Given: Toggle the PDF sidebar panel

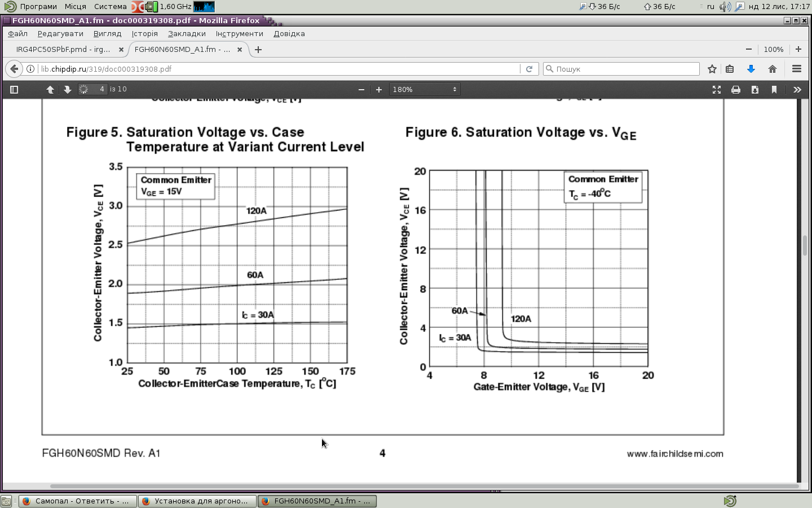Looking at the screenshot, I should tap(14, 90).
